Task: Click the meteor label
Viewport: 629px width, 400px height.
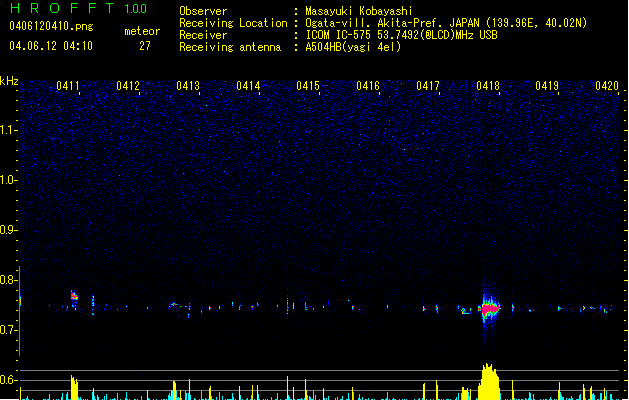Action: 142,31
